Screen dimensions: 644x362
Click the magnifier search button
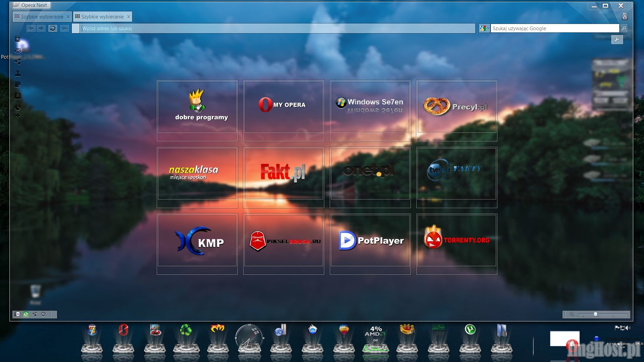click(x=624, y=28)
